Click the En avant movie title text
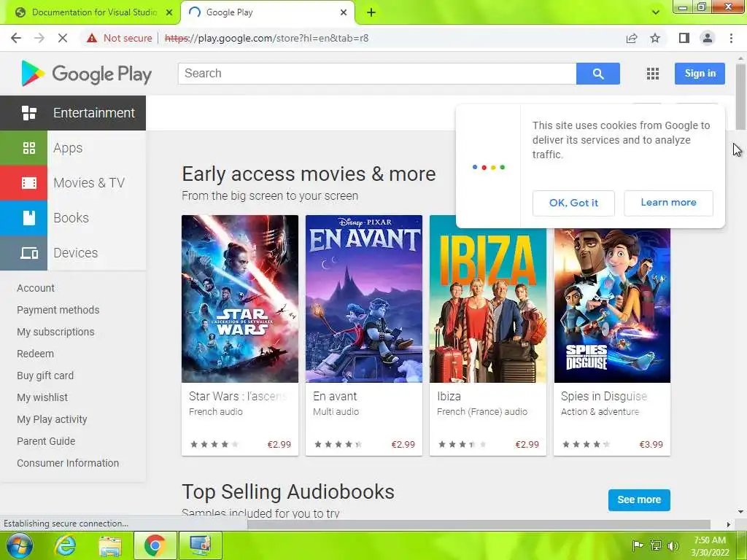This screenshot has width=747, height=560. tap(335, 396)
